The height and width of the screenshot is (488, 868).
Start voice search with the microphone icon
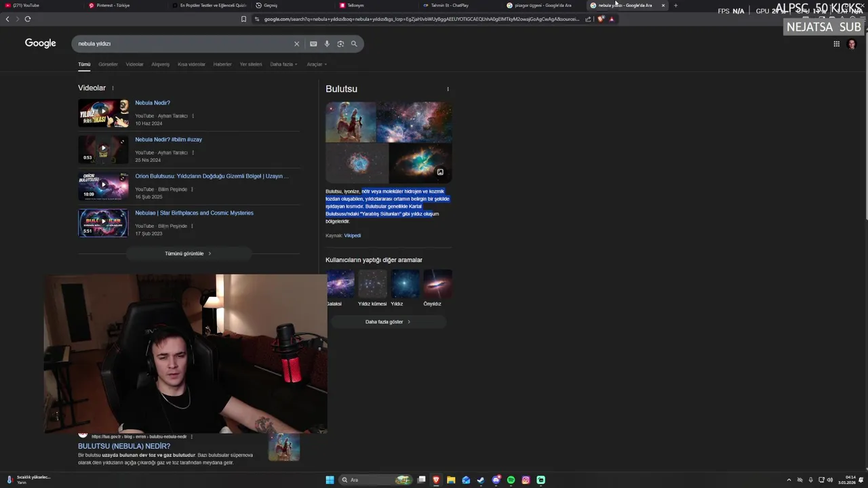click(x=327, y=43)
